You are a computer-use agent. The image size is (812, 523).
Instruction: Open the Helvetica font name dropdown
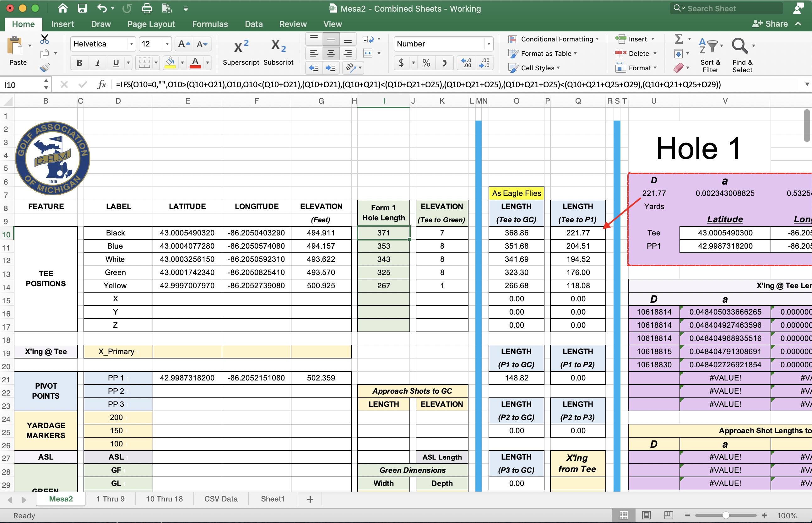(131, 44)
